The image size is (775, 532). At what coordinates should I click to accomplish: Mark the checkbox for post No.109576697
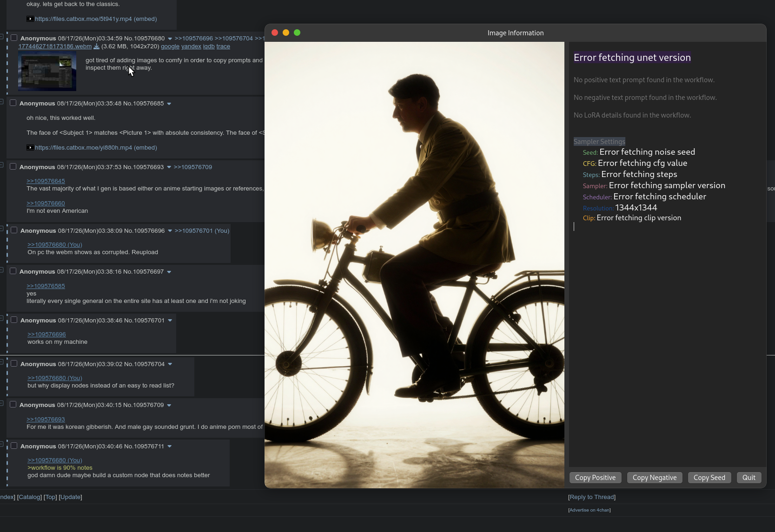point(13,271)
